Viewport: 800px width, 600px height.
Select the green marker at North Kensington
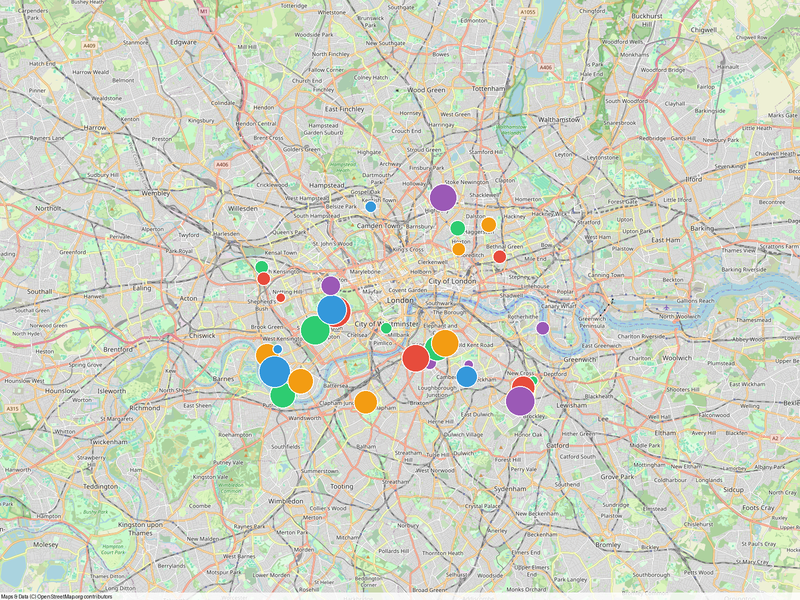[x=262, y=267]
